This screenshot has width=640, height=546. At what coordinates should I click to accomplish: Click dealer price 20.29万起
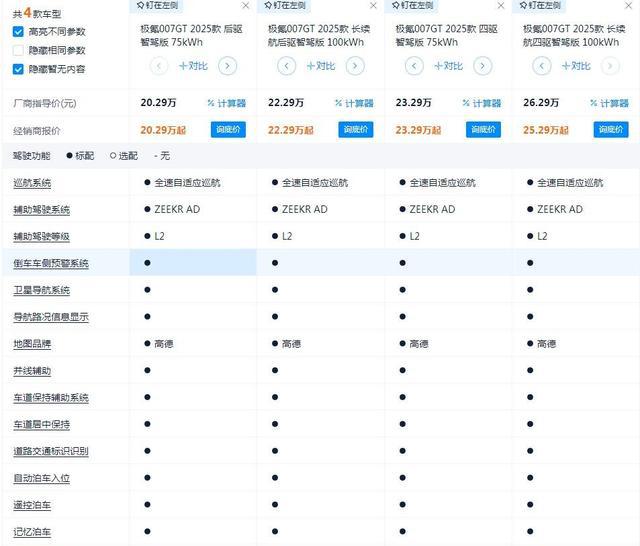163,130
